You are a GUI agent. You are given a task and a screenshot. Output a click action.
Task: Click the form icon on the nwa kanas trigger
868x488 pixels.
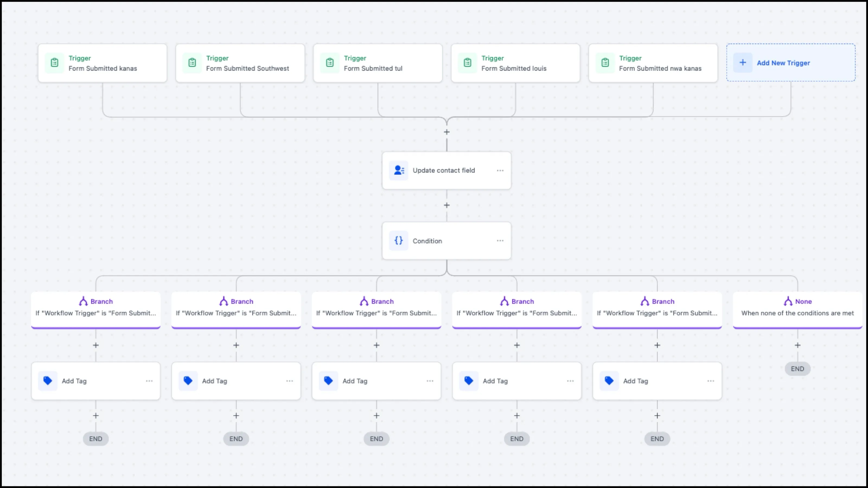click(x=605, y=63)
